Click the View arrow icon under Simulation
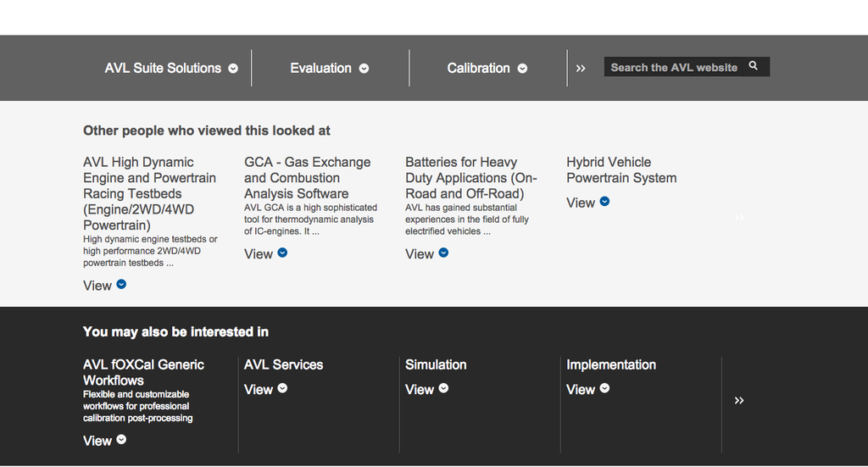The height and width of the screenshot is (467, 868). [443, 388]
